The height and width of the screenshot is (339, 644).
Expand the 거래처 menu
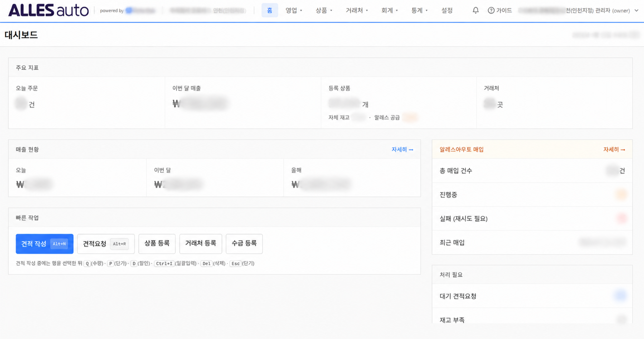pos(357,10)
